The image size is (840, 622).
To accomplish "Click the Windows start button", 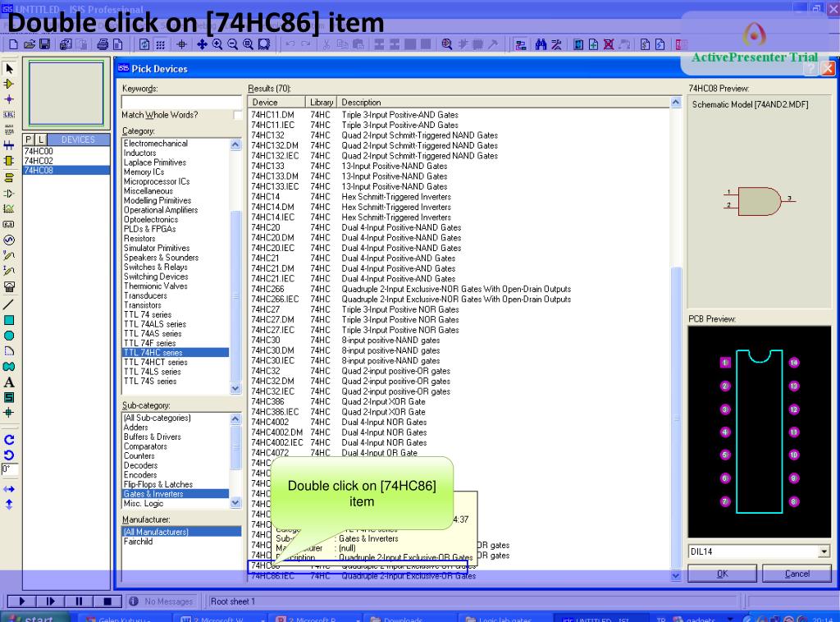I will tap(33, 617).
